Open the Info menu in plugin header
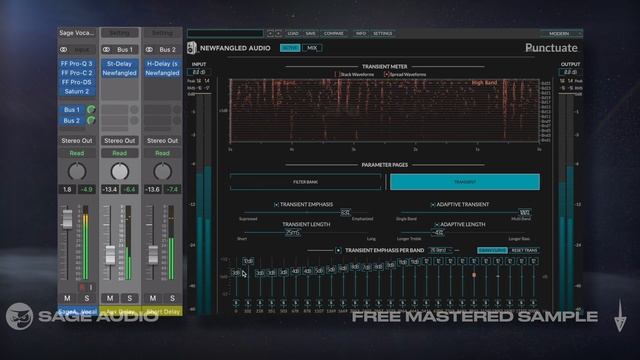Viewport: 640px width, 360px height. pyautogui.click(x=361, y=33)
